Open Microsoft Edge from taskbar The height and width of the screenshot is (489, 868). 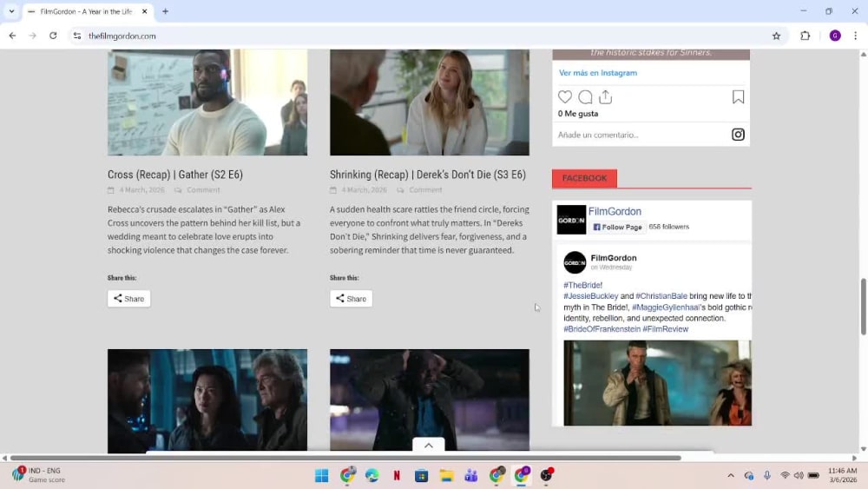pos(372,475)
